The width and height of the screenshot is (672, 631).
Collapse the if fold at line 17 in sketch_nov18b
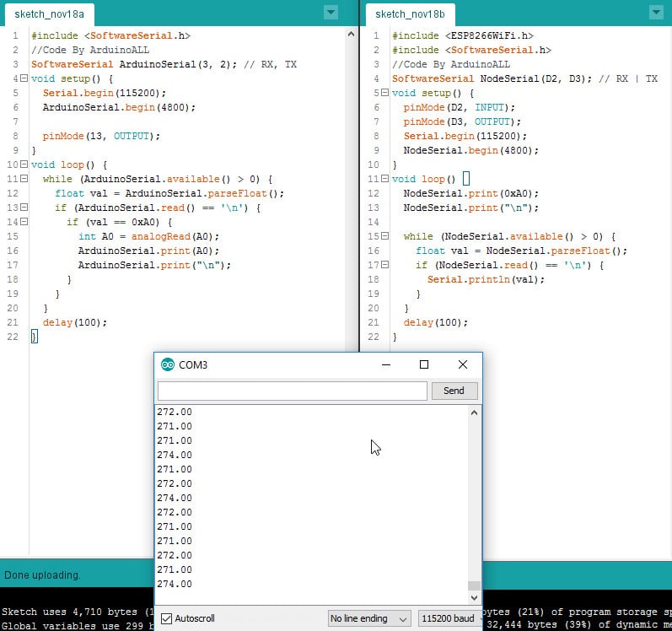384,265
